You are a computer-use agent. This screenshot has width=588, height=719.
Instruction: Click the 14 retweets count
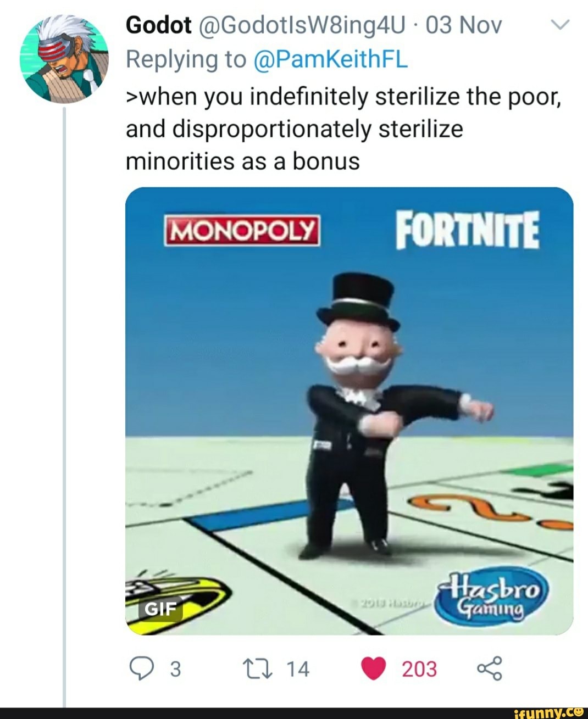coord(298,669)
